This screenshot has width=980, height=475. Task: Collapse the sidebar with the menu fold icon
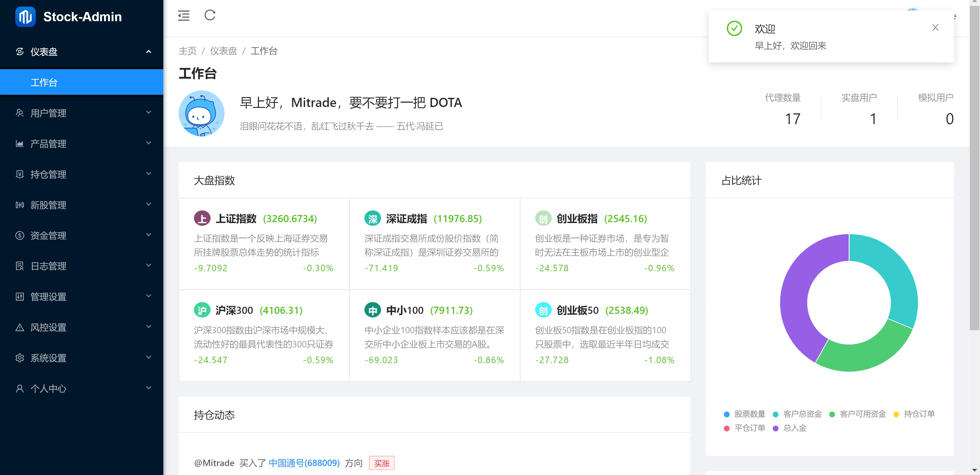tap(183, 16)
